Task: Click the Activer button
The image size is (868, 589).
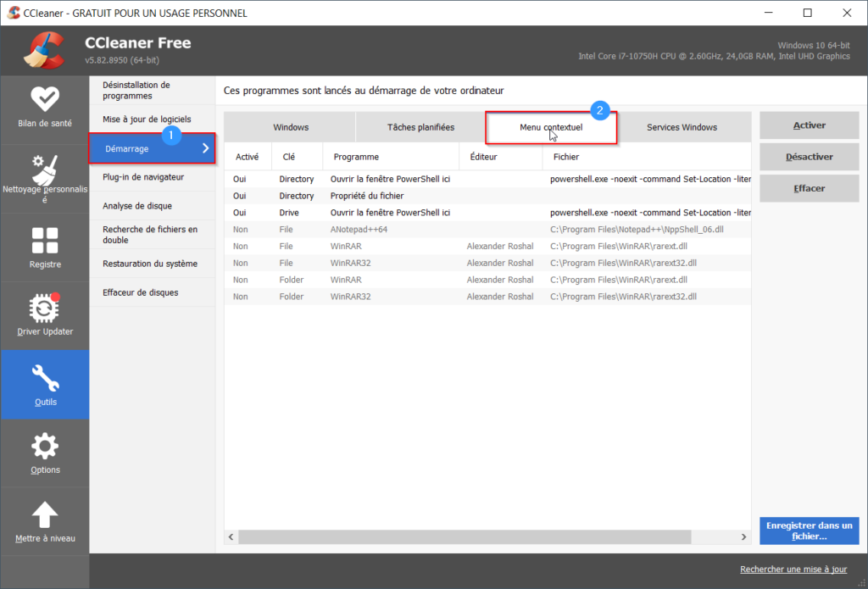Action: tap(810, 125)
